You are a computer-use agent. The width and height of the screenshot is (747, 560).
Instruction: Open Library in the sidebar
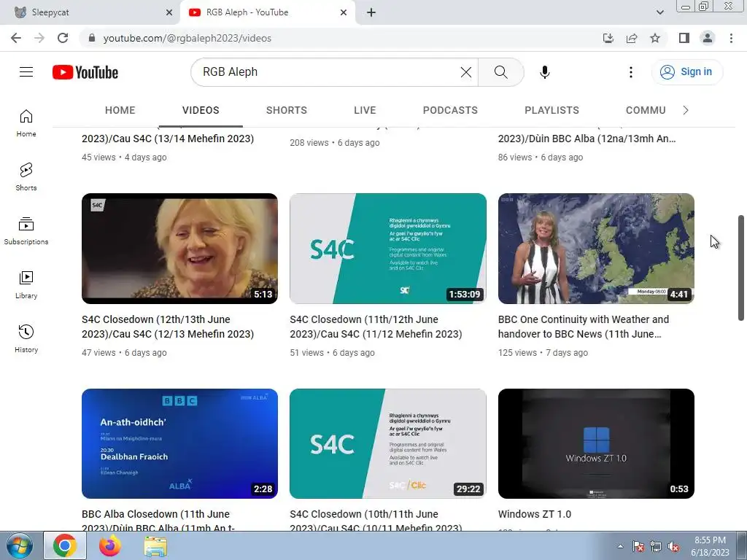coord(26,285)
